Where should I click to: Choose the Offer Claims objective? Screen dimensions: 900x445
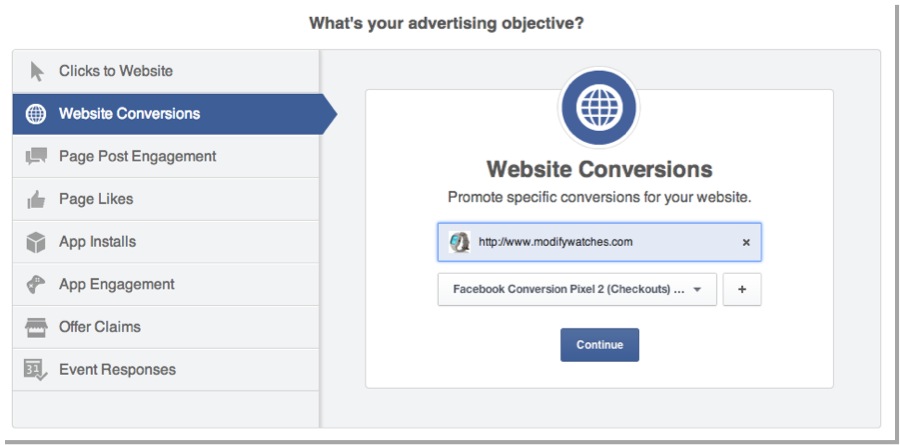(x=100, y=327)
